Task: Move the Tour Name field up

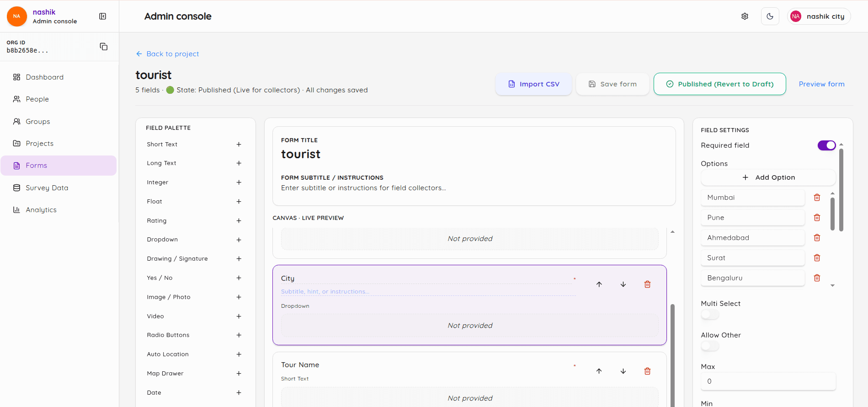Action: 599,371
